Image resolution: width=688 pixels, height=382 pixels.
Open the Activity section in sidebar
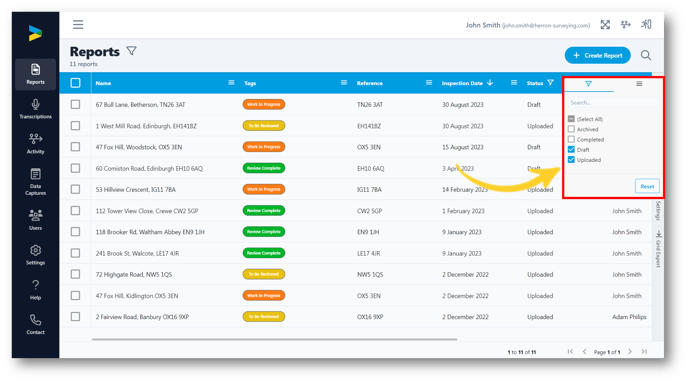tap(36, 143)
